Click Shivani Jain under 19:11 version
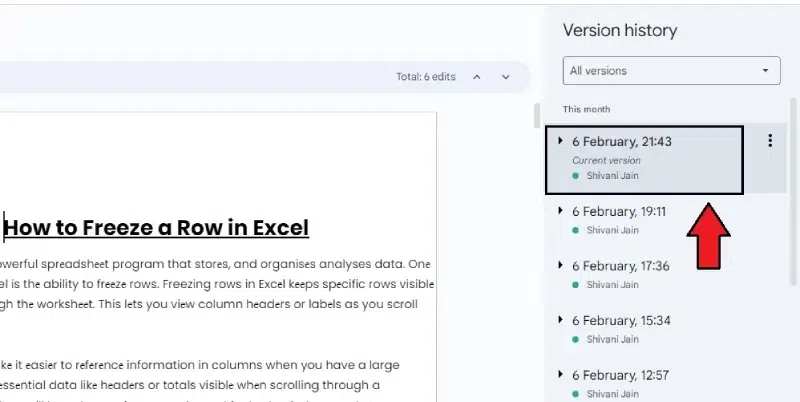The height and width of the screenshot is (402, 800). pos(612,230)
